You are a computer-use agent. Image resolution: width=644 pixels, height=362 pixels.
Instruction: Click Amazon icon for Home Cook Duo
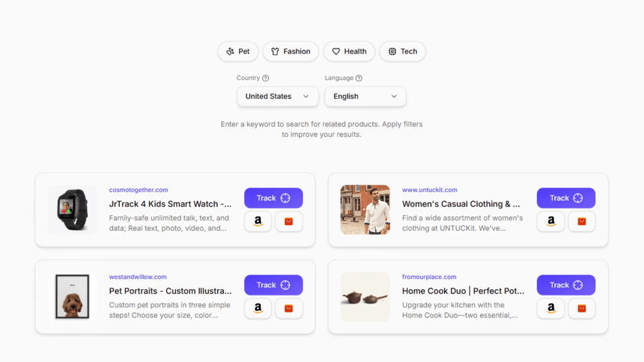(x=551, y=308)
